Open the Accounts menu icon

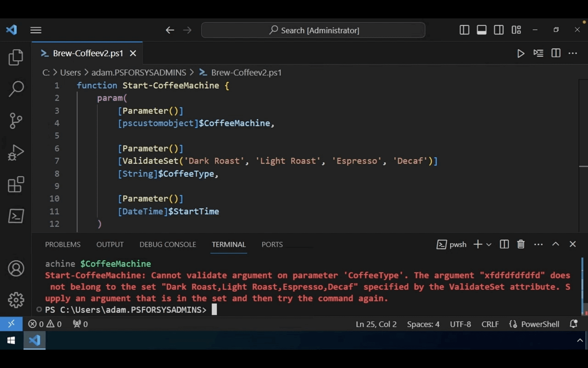[16, 269]
